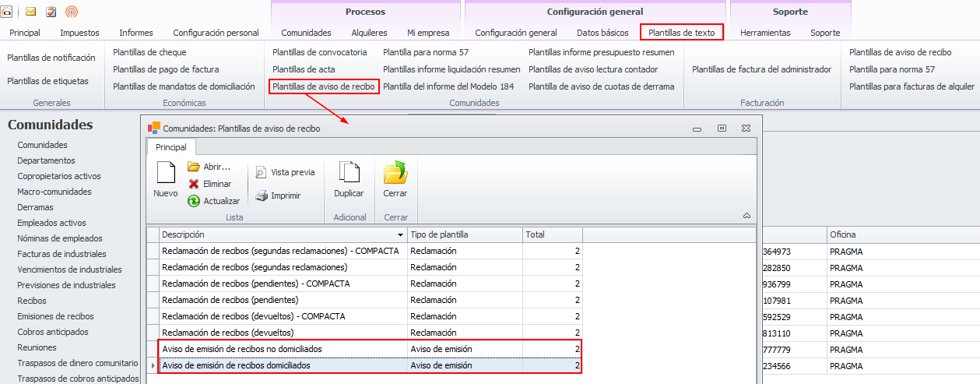Select row 'Aviso de emisión de recibos no domiciliados'
The width and height of the screenshot is (980, 384).
click(x=366, y=349)
